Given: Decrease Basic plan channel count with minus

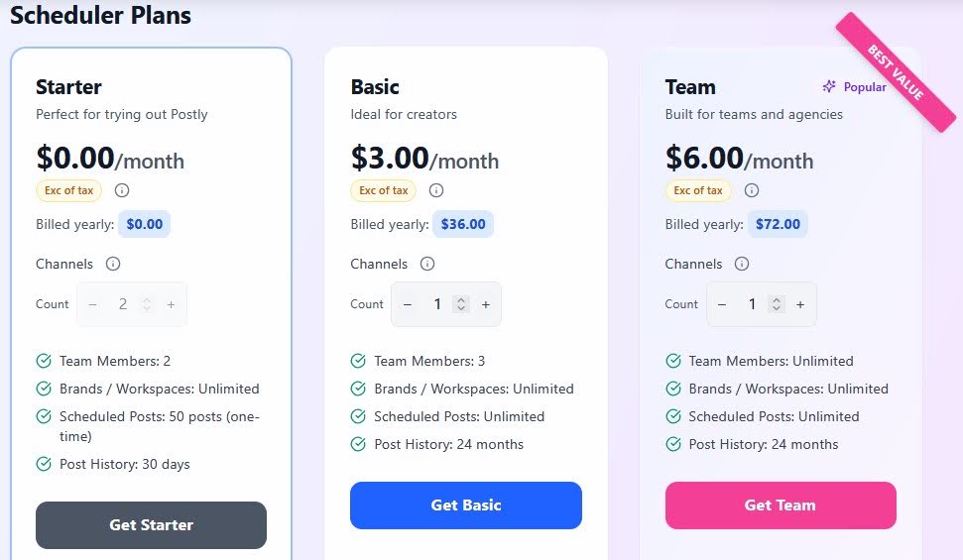Looking at the screenshot, I should point(408,304).
